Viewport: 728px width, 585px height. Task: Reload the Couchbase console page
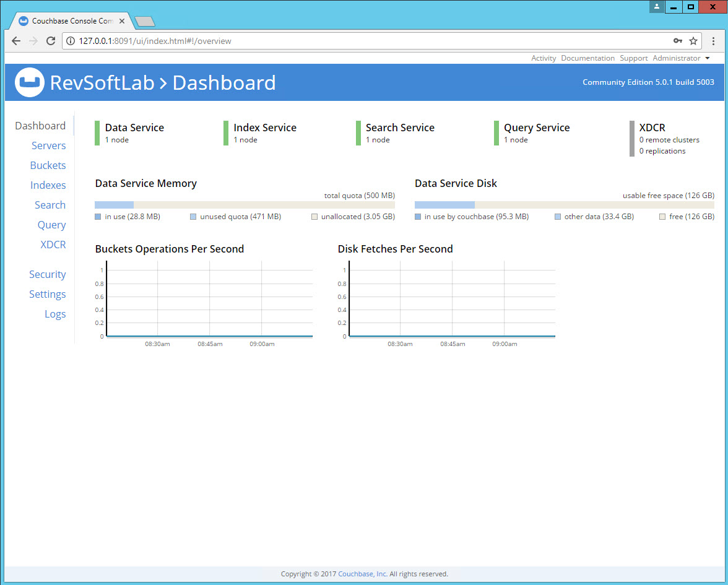pyautogui.click(x=51, y=41)
